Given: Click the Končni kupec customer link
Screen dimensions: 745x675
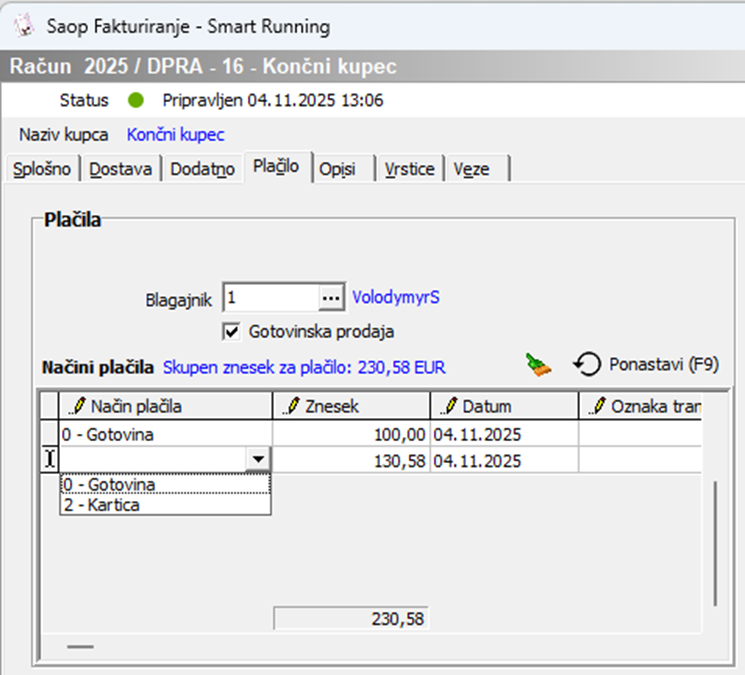Looking at the screenshot, I should (176, 135).
